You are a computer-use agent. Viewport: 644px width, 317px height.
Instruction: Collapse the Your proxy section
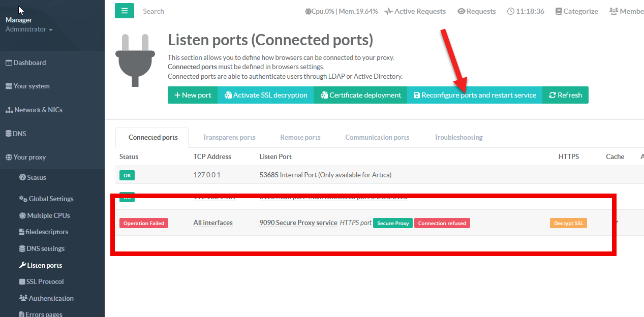(x=29, y=157)
